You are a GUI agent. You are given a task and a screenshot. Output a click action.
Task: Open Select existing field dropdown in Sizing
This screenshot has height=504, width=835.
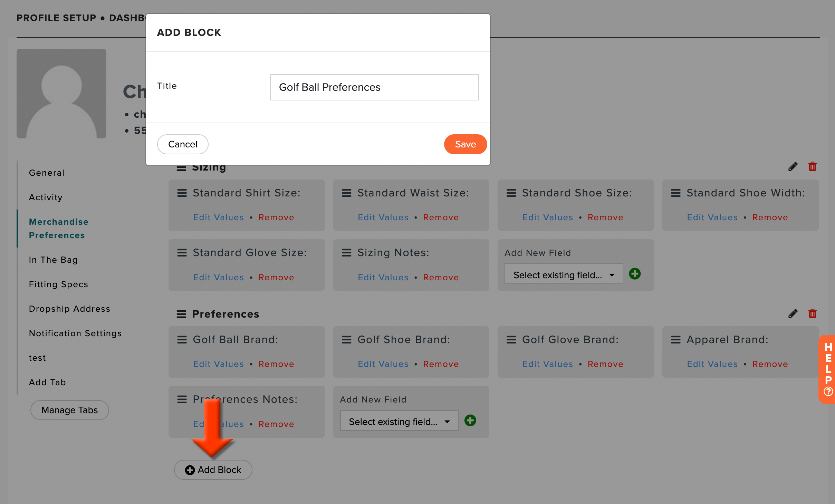564,274
